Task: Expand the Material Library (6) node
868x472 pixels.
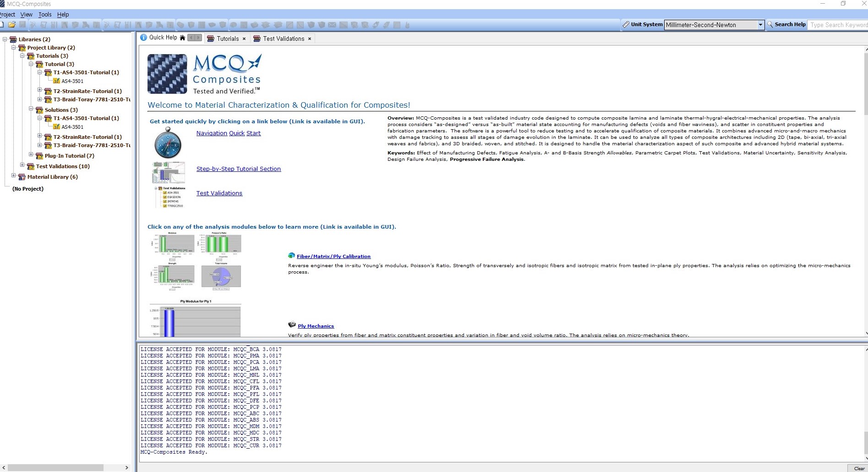Action: [14, 176]
